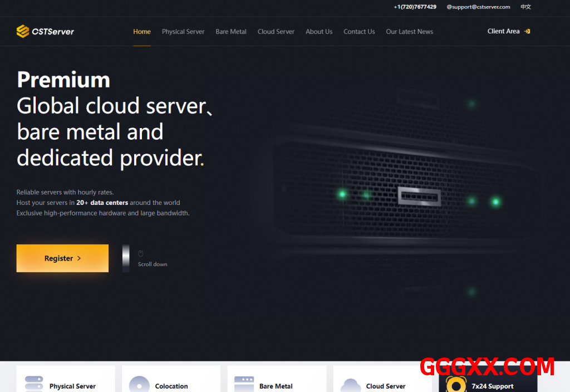
Task: Click the Cloud Server cloud icon
Action: pos(351,385)
